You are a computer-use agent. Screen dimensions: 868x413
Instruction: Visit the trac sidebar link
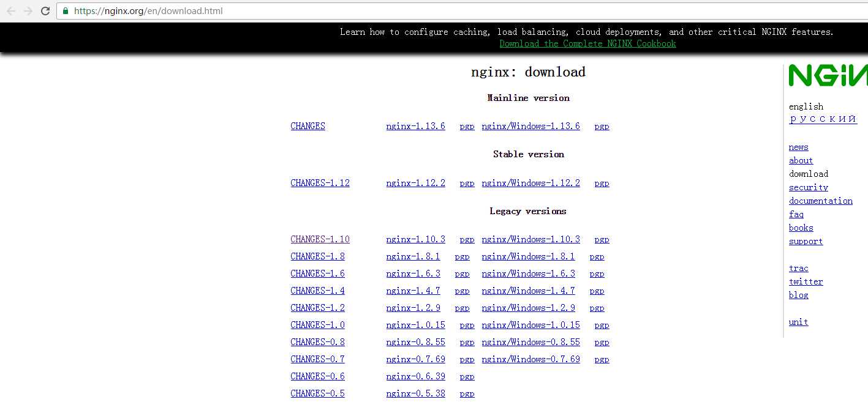(798, 268)
